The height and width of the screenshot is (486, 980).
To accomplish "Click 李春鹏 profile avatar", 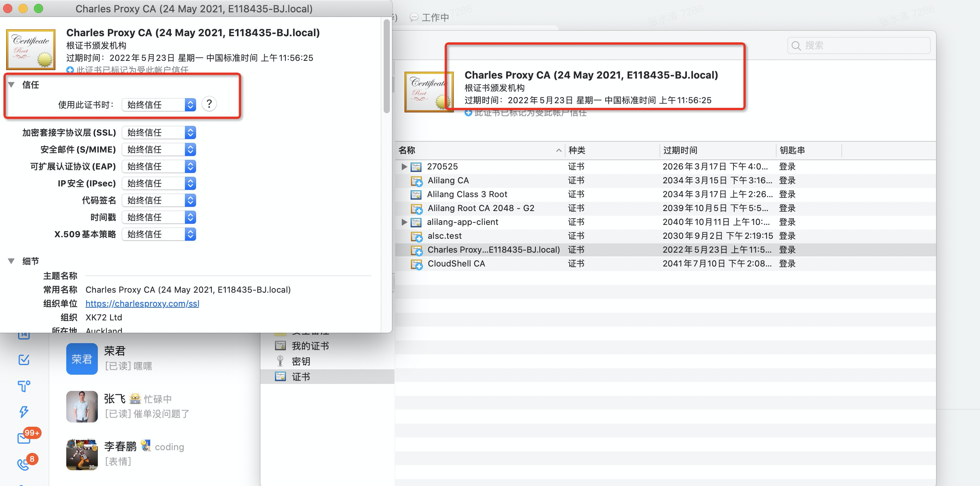I will (x=82, y=454).
